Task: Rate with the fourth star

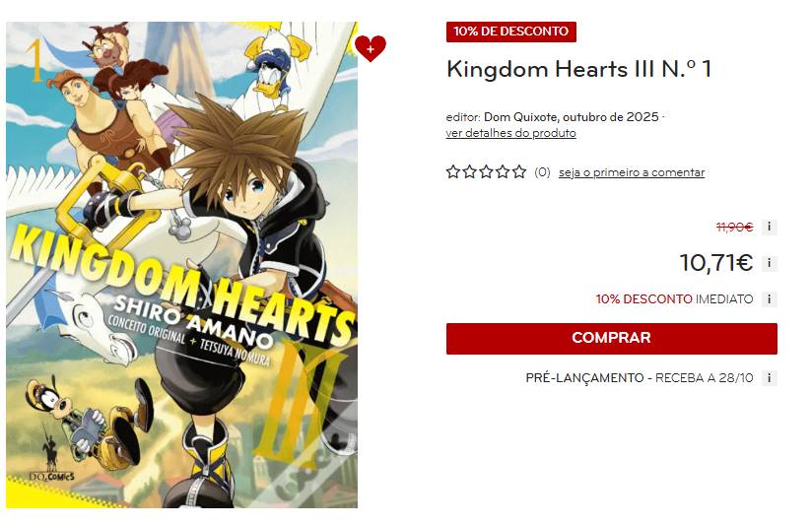Action: 503,172
